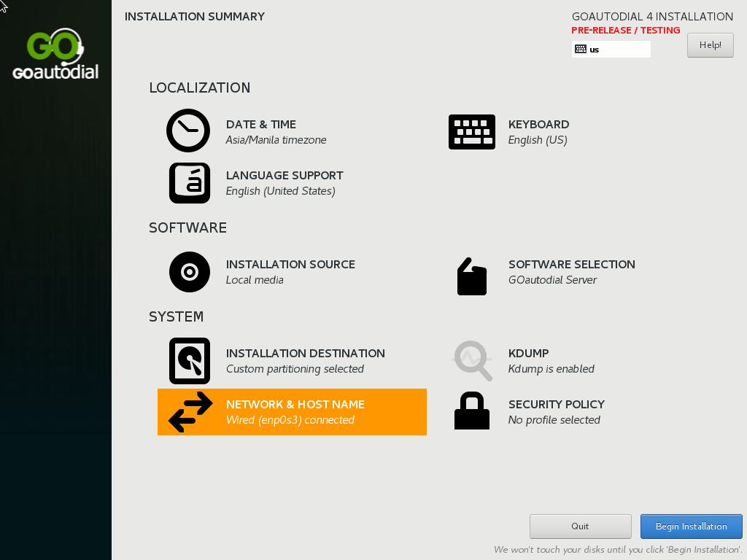Open KDUMP settings label
The width and height of the screenshot is (747, 560).
coord(529,354)
